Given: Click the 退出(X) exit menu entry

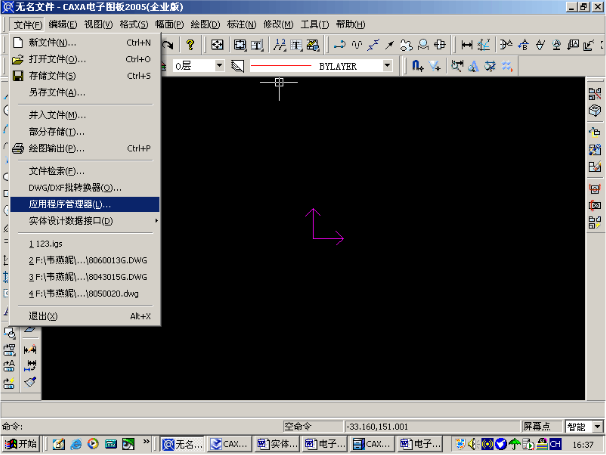Looking at the screenshot, I should [44, 316].
